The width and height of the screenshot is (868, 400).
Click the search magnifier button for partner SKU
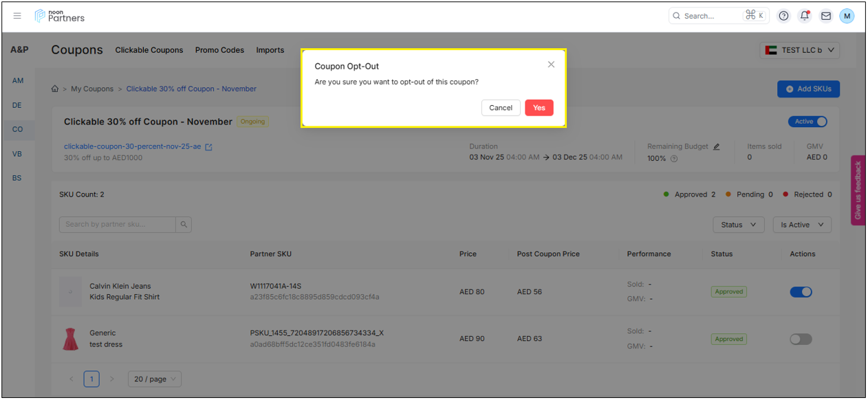(184, 224)
